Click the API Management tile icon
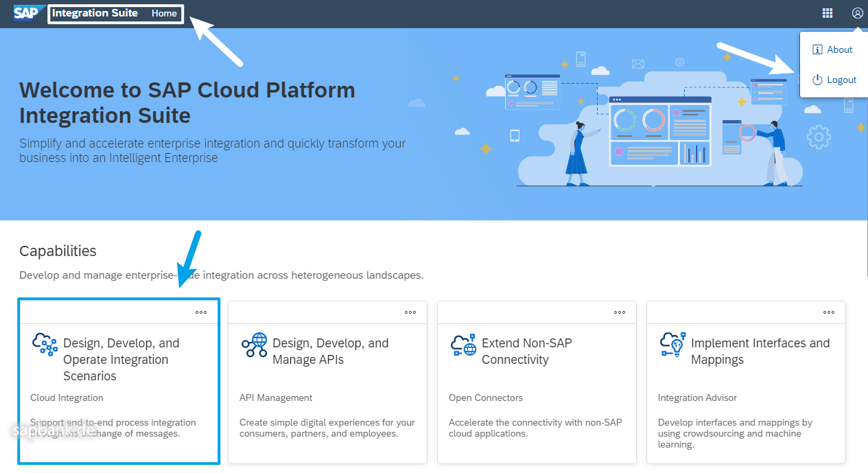This screenshot has height=473, width=868. pos(255,344)
